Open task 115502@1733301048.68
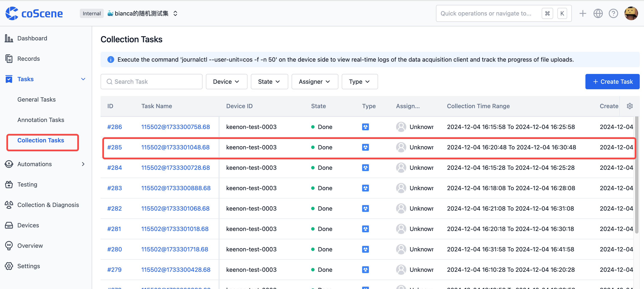 coord(175,147)
